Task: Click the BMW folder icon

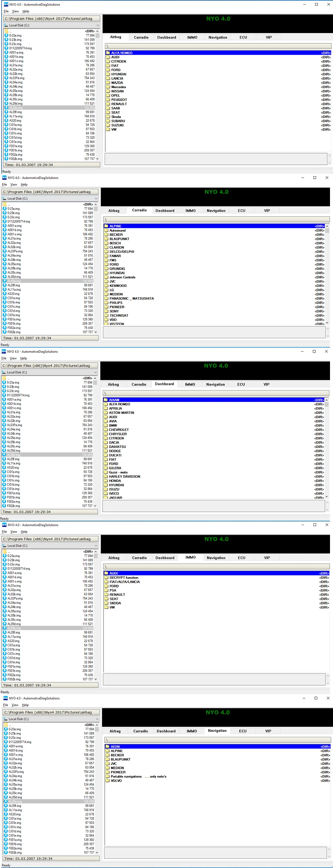Action: tap(106, 426)
